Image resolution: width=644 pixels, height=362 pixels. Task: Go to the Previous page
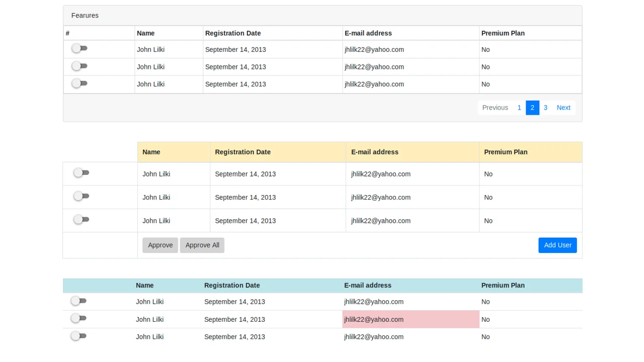(495, 108)
